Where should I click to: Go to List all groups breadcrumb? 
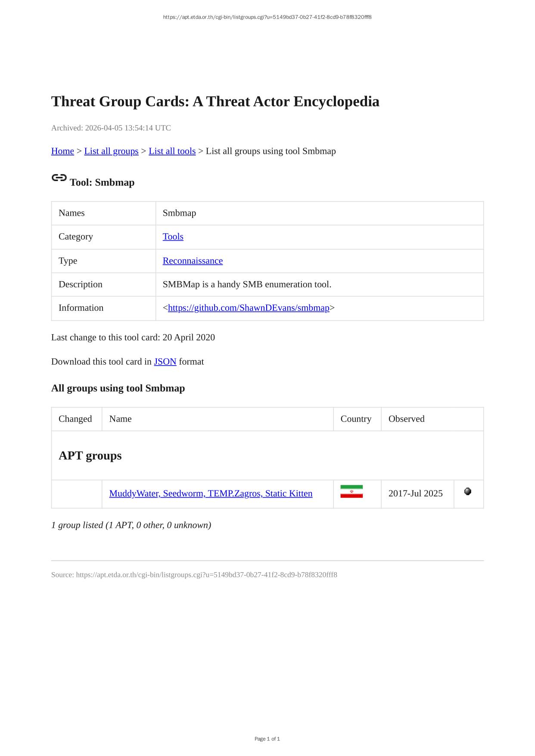pos(111,151)
